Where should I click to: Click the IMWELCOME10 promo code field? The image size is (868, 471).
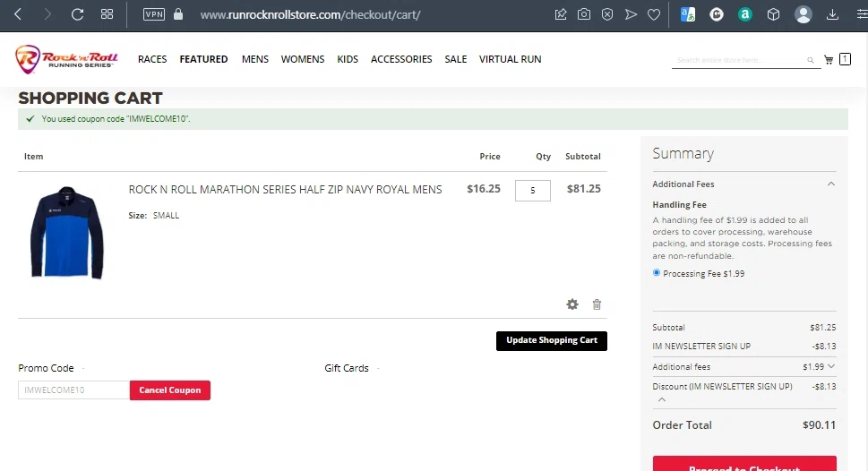[73, 390]
